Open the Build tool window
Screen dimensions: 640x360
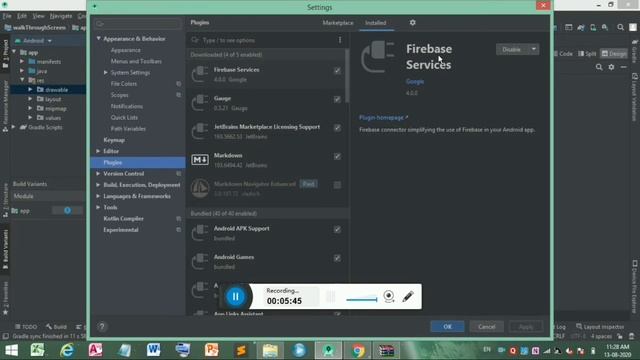click(56, 327)
